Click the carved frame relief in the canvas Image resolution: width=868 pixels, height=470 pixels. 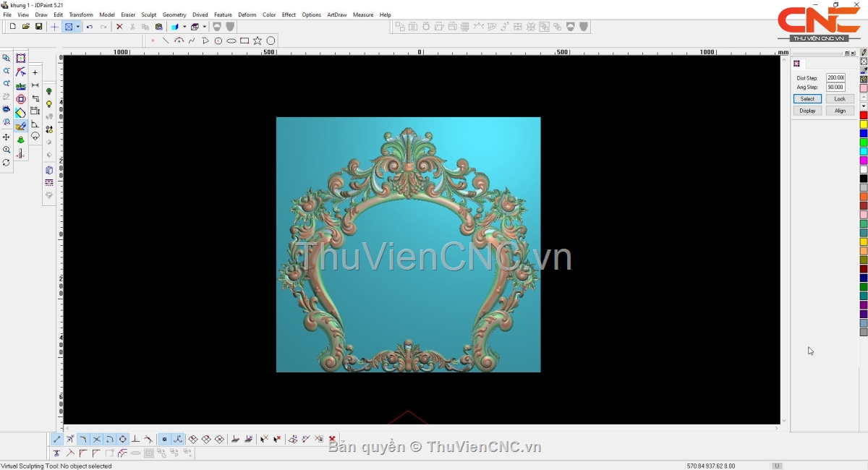(408, 245)
